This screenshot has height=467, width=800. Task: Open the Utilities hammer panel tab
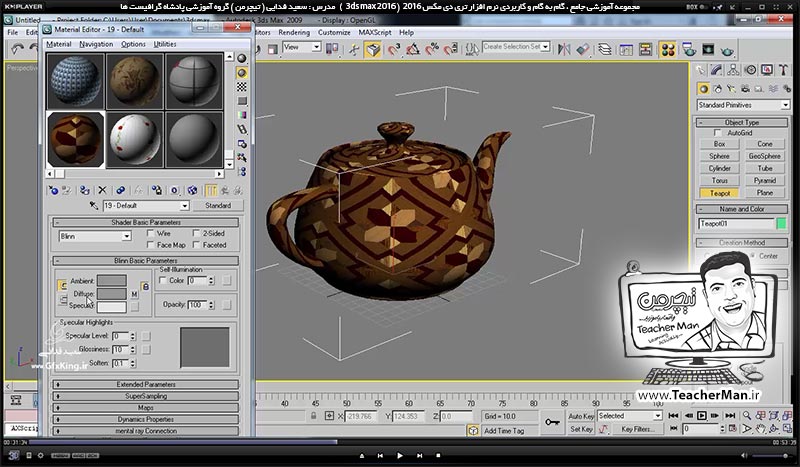coord(783,70)
